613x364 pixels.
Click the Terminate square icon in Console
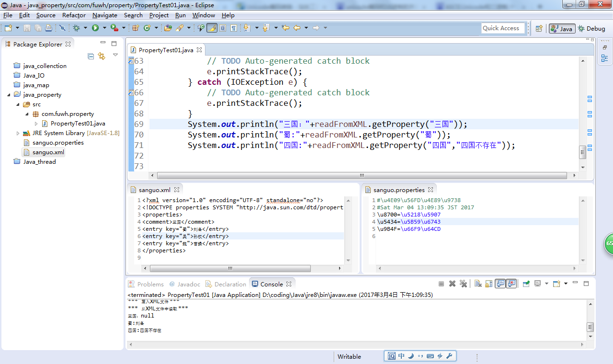441,284
